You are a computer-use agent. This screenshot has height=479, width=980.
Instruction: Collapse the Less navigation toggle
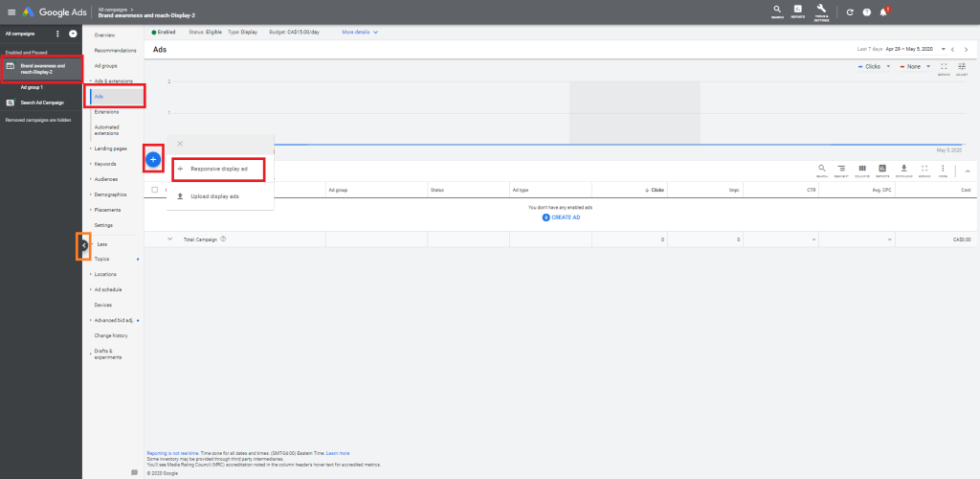point(101,244)
